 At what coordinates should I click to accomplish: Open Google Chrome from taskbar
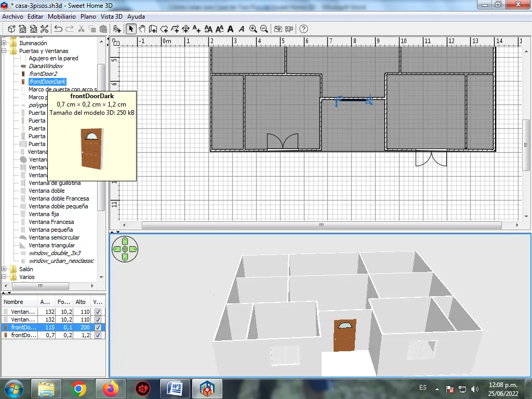point(78,389)
